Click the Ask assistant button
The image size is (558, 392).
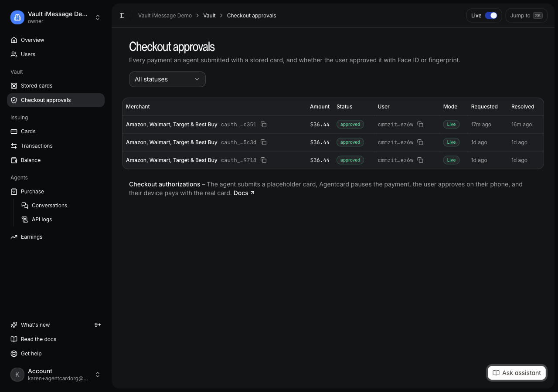pyautogui.click(x=517, y=373)
